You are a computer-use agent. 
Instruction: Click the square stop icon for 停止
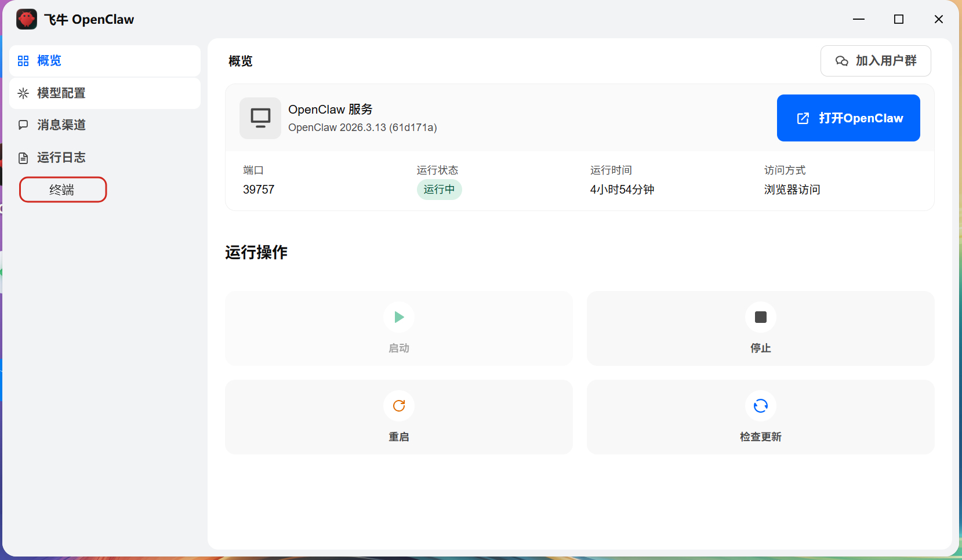click(x=761, y=317)
